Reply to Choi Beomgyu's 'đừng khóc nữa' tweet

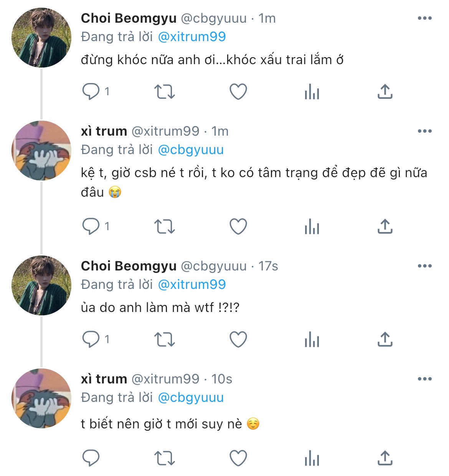[x=91, y=92]
